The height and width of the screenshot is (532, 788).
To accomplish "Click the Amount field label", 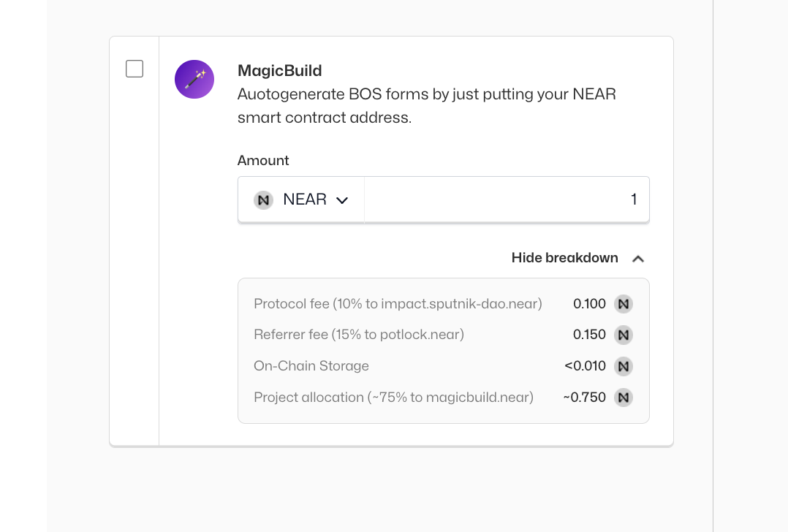I will point(263,161).
